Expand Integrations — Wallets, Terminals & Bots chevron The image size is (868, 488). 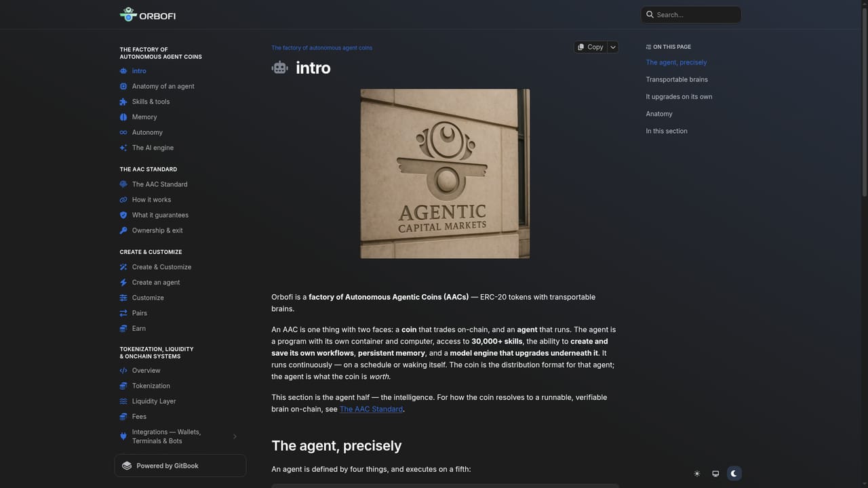pos(235,436)
